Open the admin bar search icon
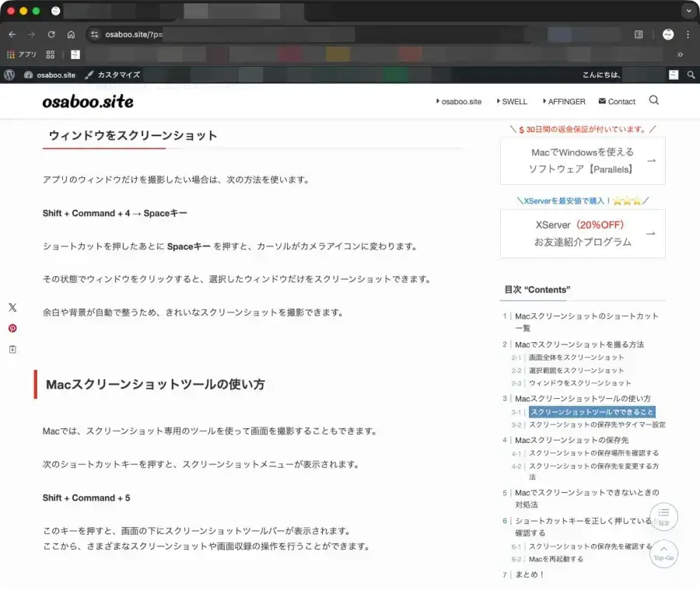Image resolution: width=700 pixels, height=590 pixels. (x=691, y=75)
